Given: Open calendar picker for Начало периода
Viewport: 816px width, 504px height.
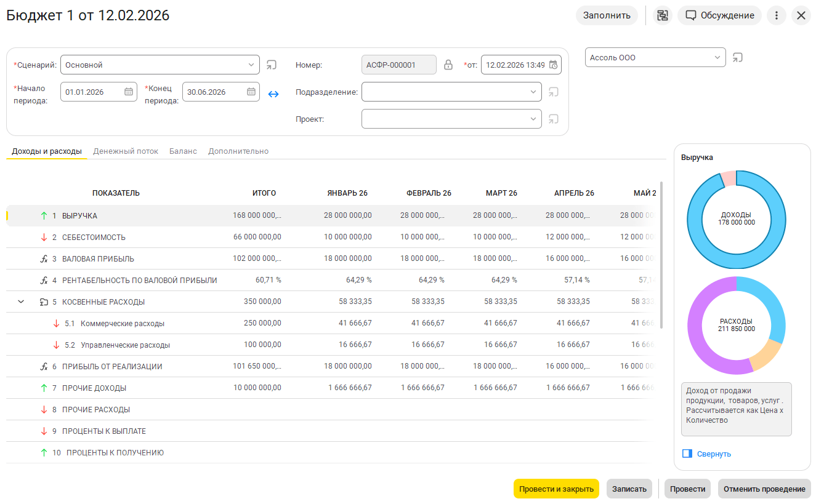Looking at the screenshot, I should 129,92.
